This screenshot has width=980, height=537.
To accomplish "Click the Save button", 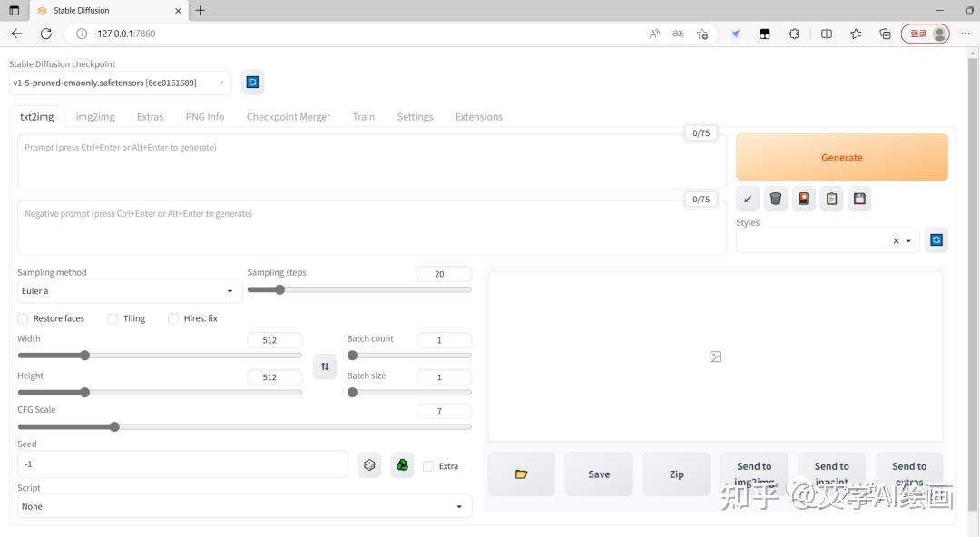I will click(x=599, y=474).
